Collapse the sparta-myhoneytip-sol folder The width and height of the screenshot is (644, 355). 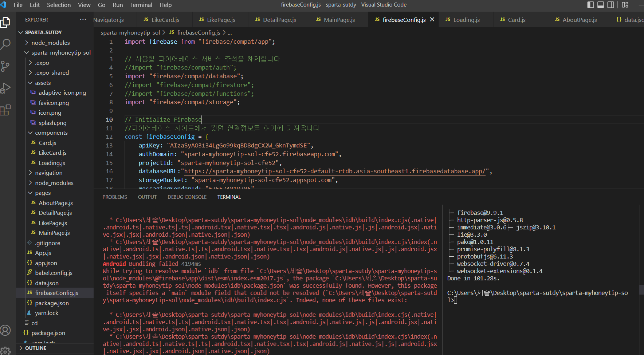coord(27,52)
